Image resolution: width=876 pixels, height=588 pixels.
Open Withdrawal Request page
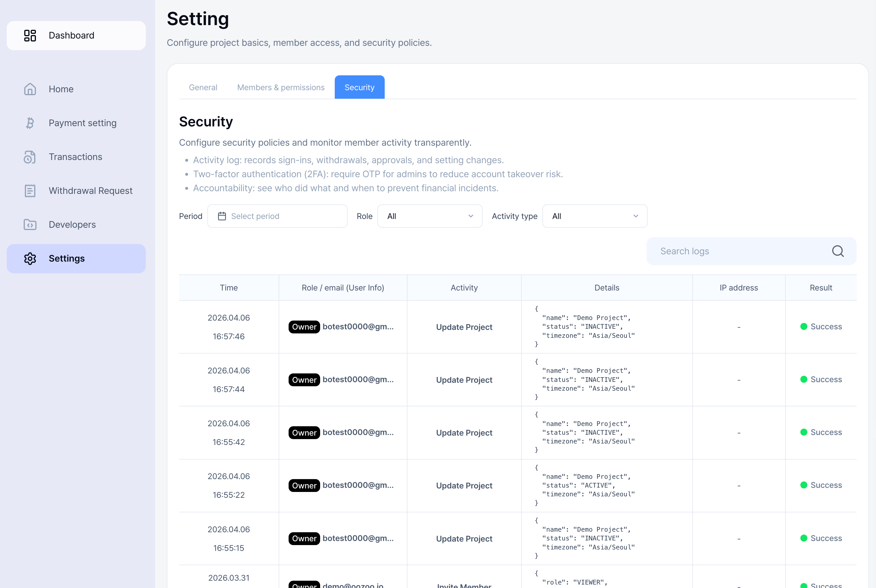(x=76, y=190)
